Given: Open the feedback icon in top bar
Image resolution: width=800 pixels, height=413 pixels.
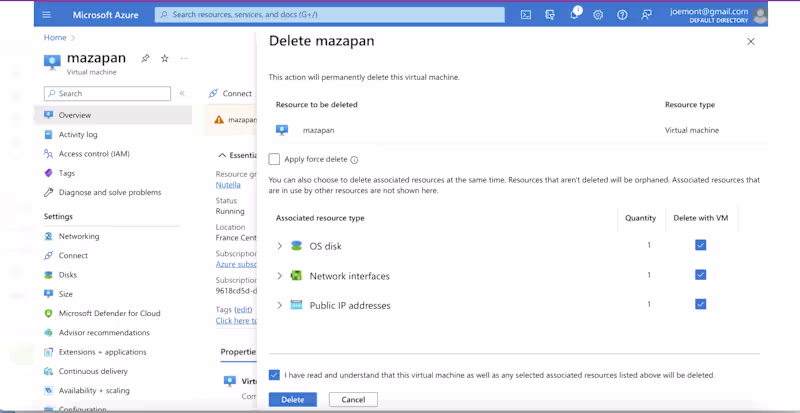Looking at the screenshot, I should pos(646,15).
